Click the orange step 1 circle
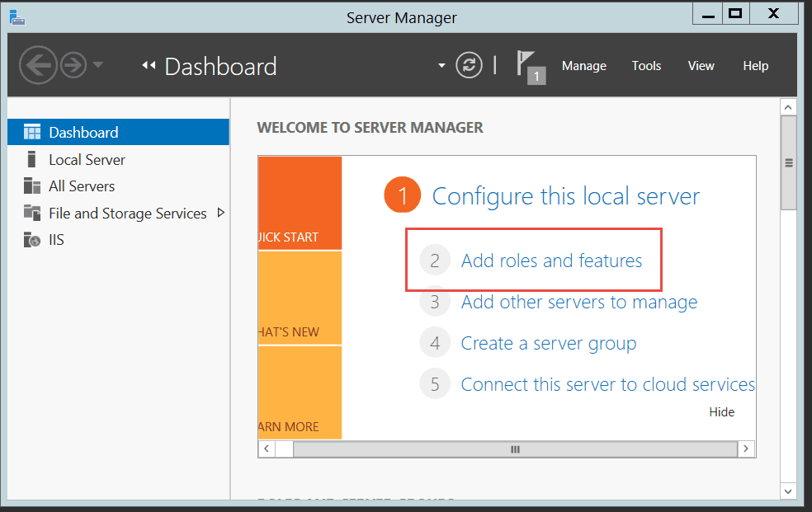The image size is (812, 512). pyautogui.click(x=403, y=195)
